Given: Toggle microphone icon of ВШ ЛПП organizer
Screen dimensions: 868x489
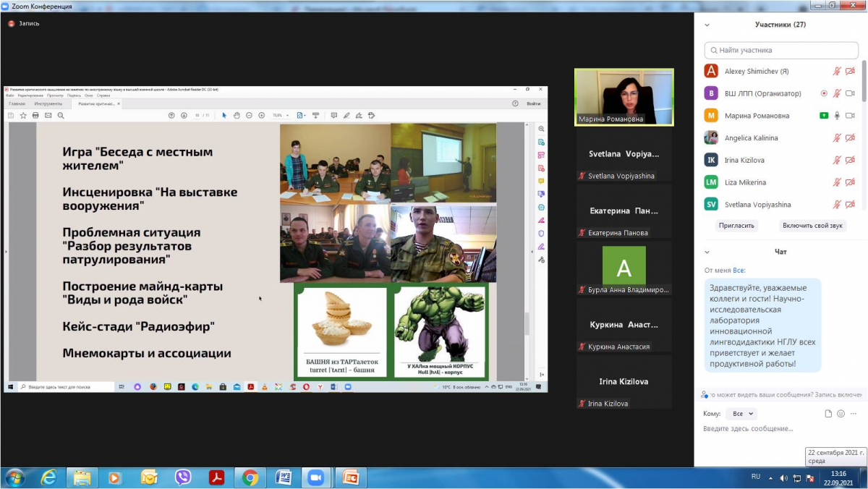Looking at the screenshot, I should 837,93.
